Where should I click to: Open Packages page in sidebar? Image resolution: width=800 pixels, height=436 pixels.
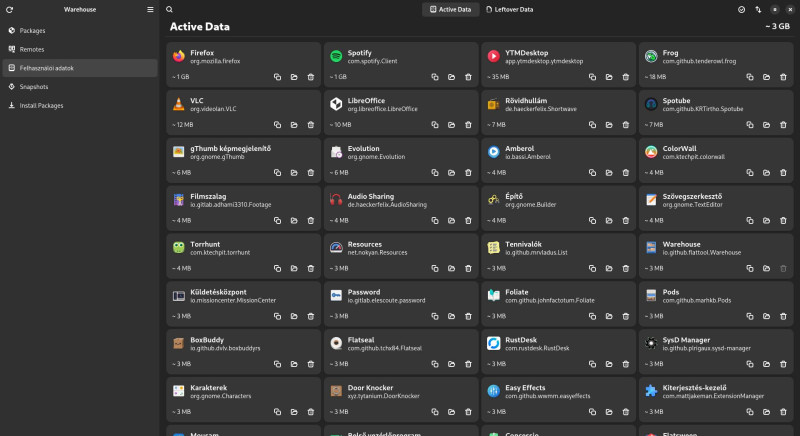pos(80,31)
